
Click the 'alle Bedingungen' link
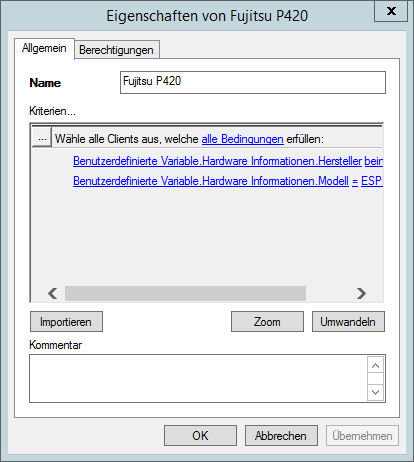(x=242, y=139)
